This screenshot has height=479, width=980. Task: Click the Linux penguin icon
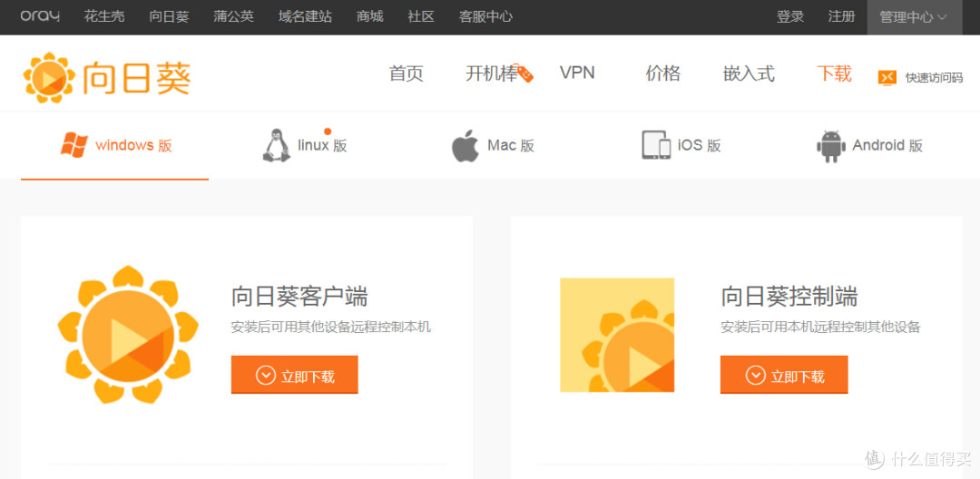coord(276,145)
